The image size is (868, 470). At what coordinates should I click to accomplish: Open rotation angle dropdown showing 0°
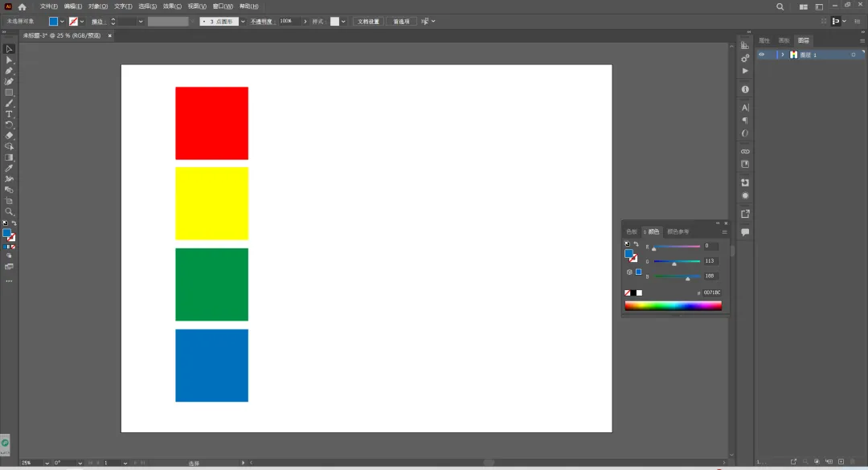pyautogui.click(x=80, y=463)
